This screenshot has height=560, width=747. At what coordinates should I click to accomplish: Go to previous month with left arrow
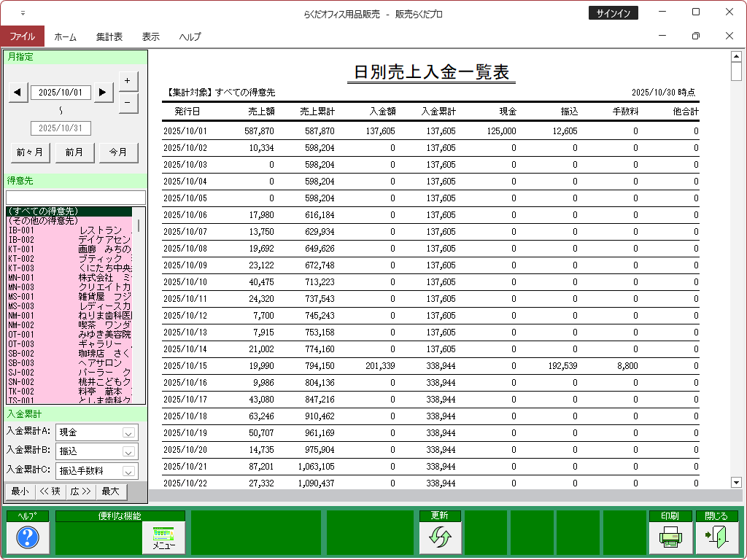19,92
